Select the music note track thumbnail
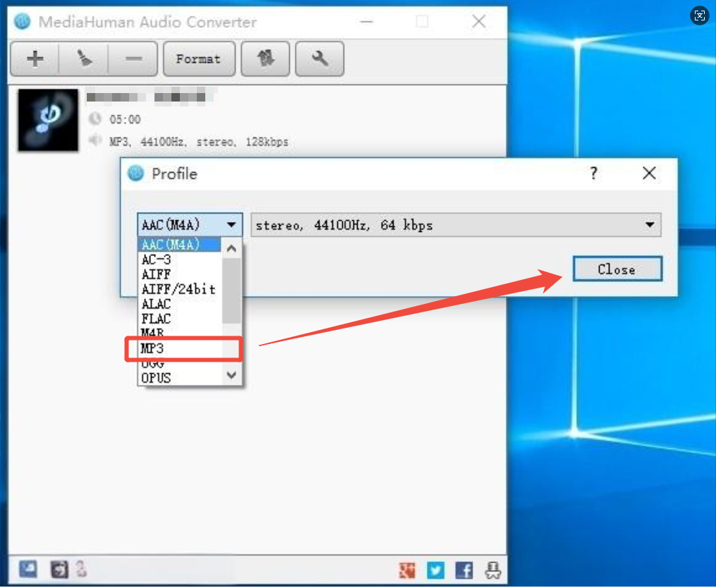 (x=48, y=120)
